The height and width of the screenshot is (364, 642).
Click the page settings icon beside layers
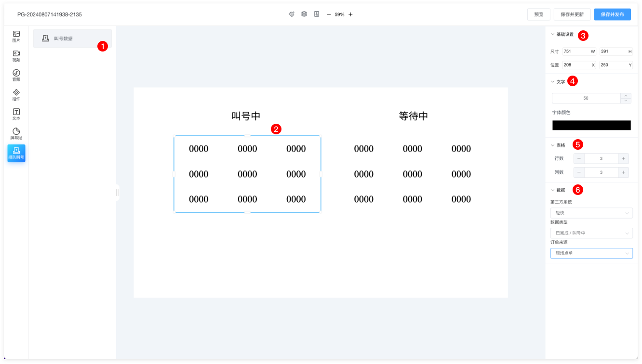[317, 14]
